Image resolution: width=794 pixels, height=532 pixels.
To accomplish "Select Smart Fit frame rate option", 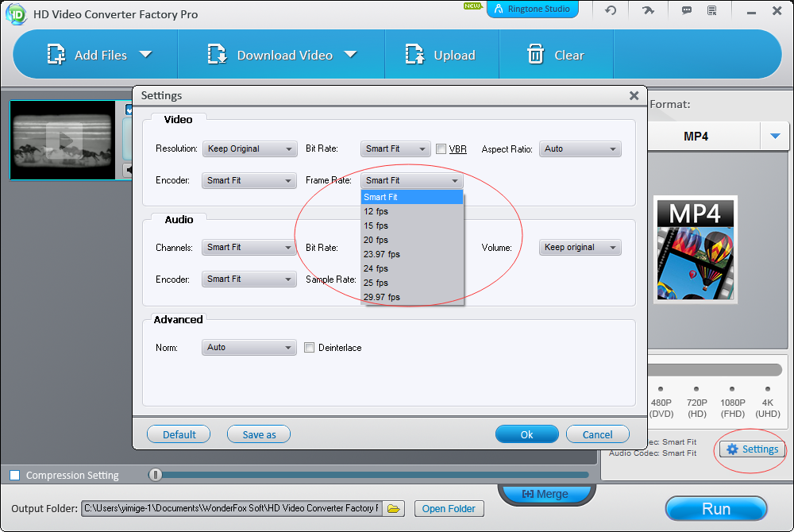I will click(x=411, y=197).
